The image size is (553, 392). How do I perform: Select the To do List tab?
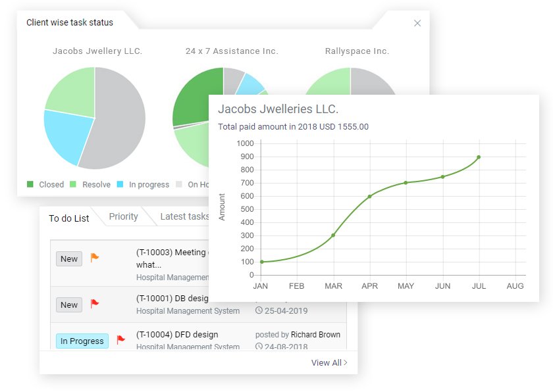[69, 218]
